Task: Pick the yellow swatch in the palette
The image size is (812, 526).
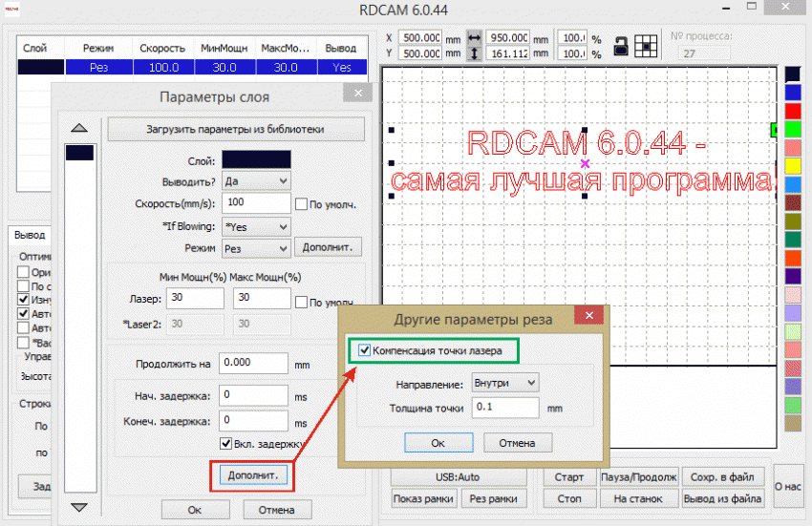Action: point(793,166)
